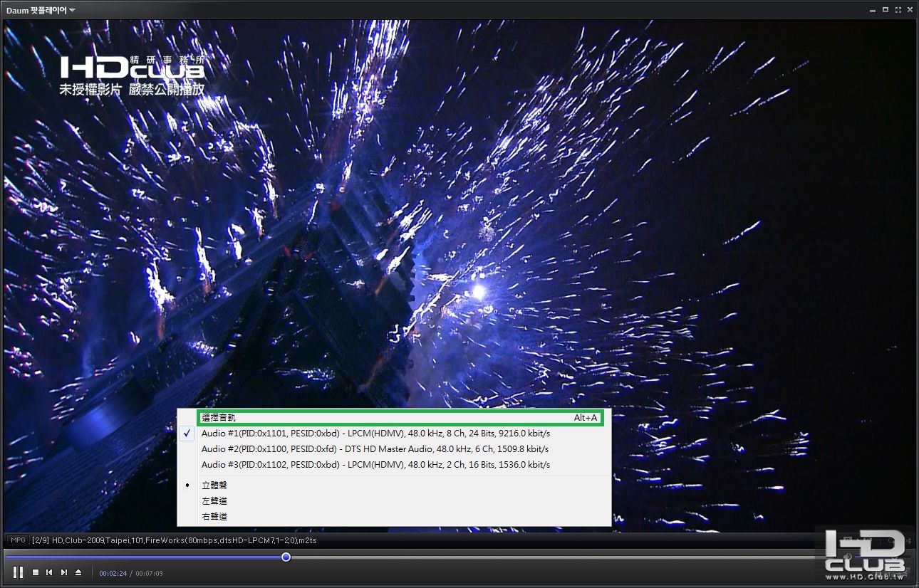The height and width of the screenshot is (588, 919).
Task: Select Audio #1 LPCM 8 Ch track
Action: point(394,434)
